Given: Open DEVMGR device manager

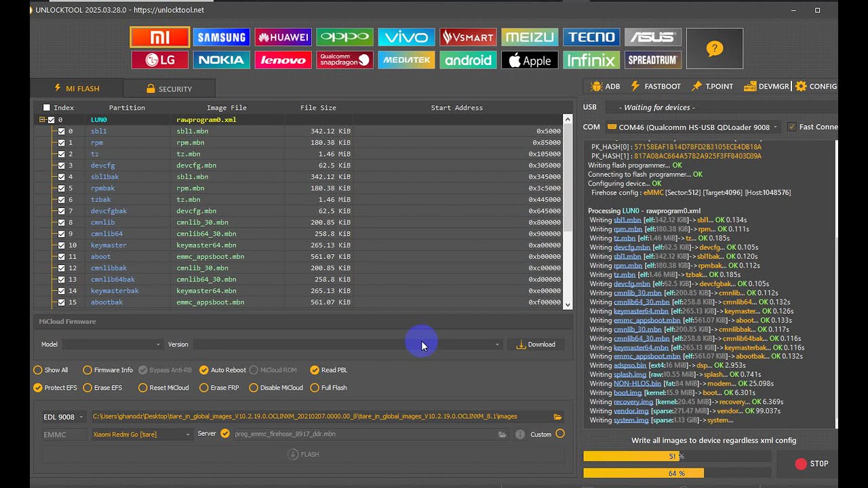Looking at the screenshot, I should pyautogui.click(x=766, y=87).
